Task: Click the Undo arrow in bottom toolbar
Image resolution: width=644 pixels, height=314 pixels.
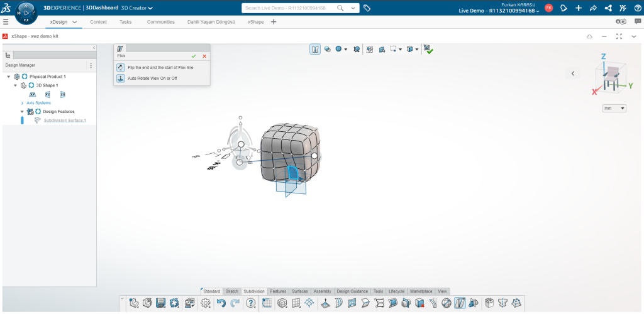Action: tap(221, 303)
